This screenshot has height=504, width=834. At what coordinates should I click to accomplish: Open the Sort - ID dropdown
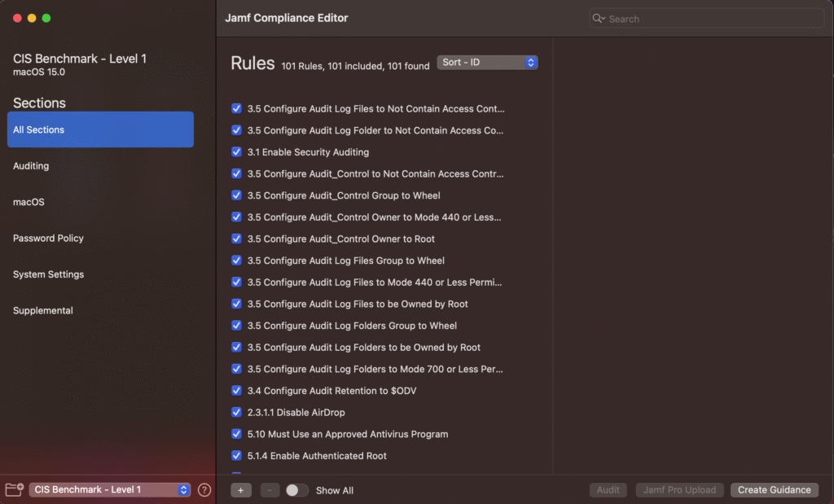pos(487,63)
